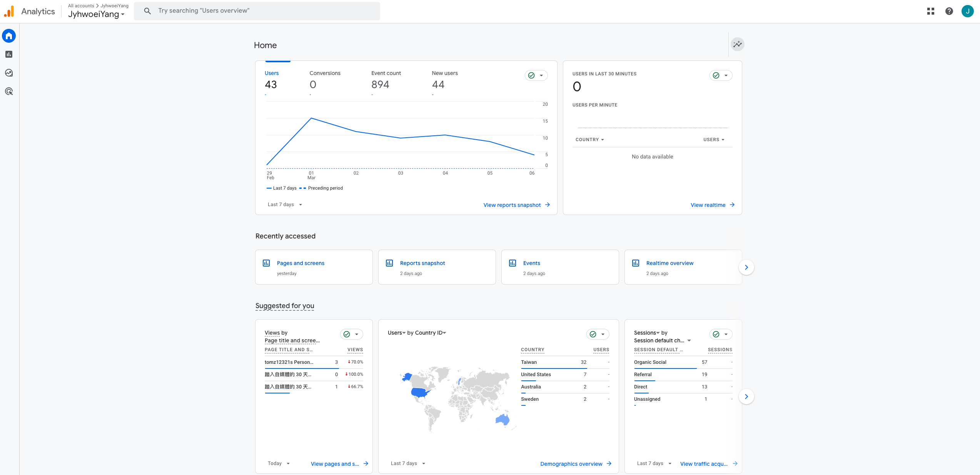Click the Suggested for you heading
Viewport: 980px width, 475px height.
[285, 306]
